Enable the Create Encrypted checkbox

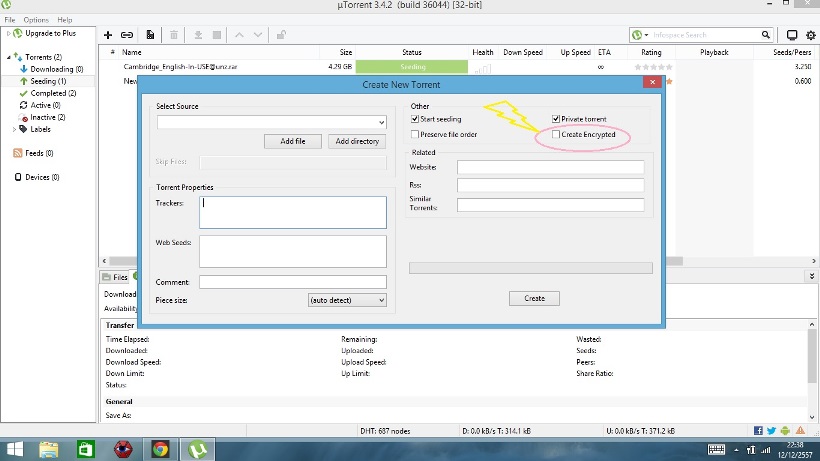pos(557,134)
